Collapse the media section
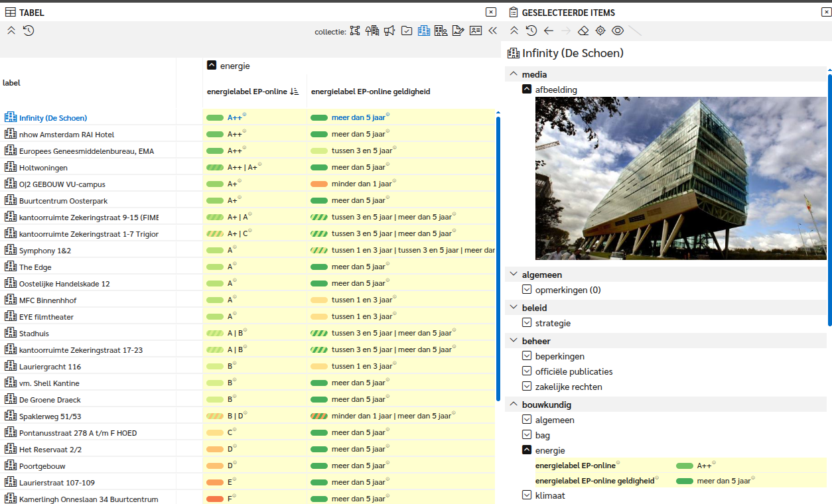 (513, 74)
